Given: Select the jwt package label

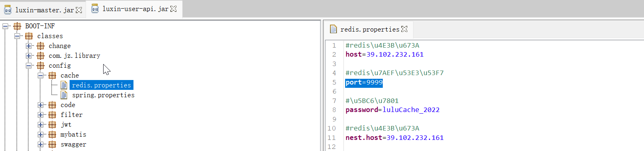Looking at the screenshot, I should [66, 125].
